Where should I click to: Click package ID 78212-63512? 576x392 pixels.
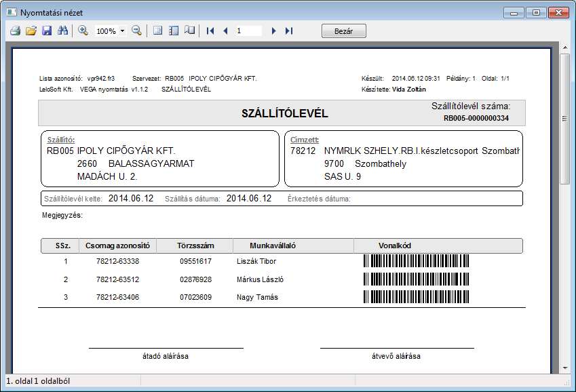[x=117, y=279]
